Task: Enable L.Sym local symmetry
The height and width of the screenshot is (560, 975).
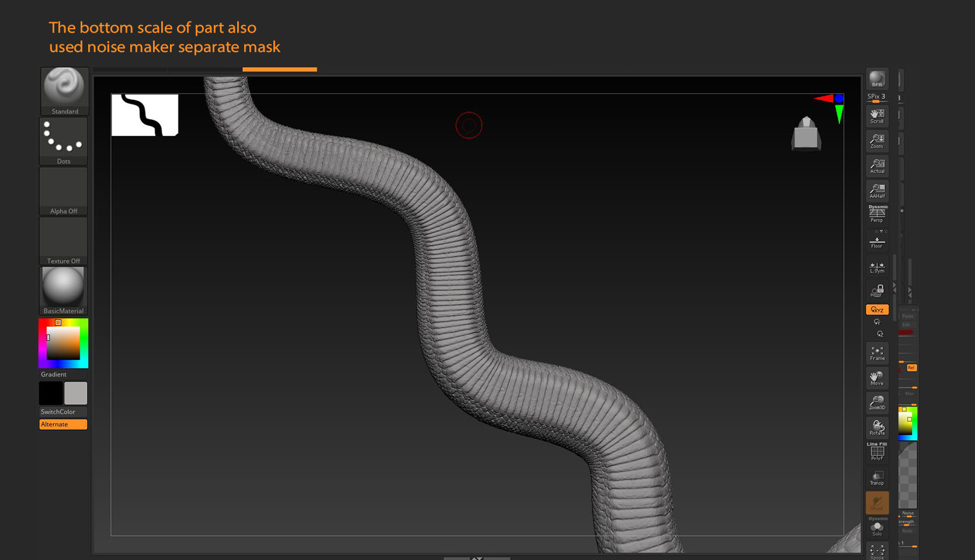Action: click(x=877, y=267)
